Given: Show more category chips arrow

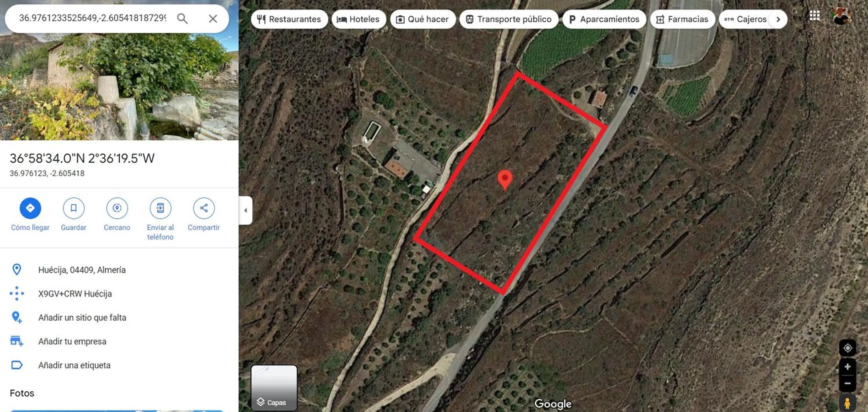Looking at the screenshot, I should [778, 19].
